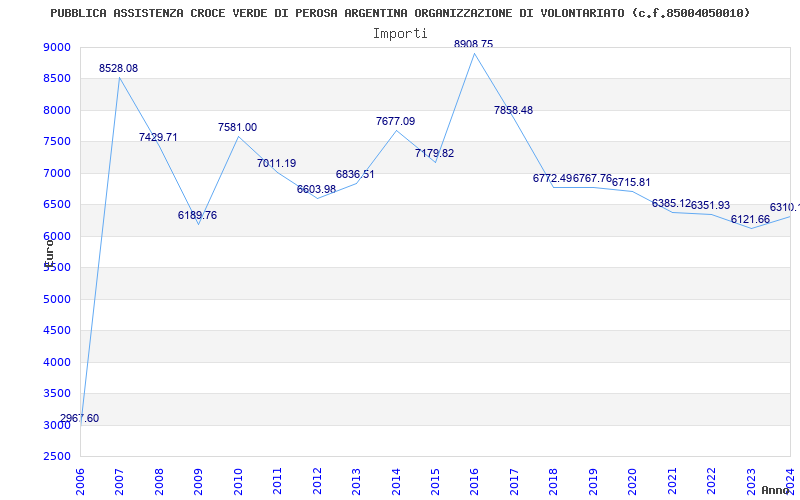Click the 'Anno' x-axis label
800x500 pixels.
pos(775,490)
